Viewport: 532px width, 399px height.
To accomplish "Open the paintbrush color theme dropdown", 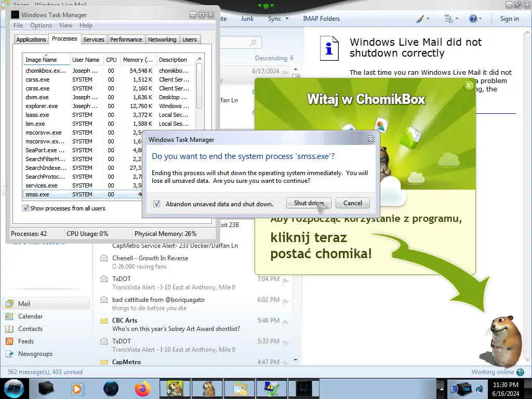I will coord(422,19).
